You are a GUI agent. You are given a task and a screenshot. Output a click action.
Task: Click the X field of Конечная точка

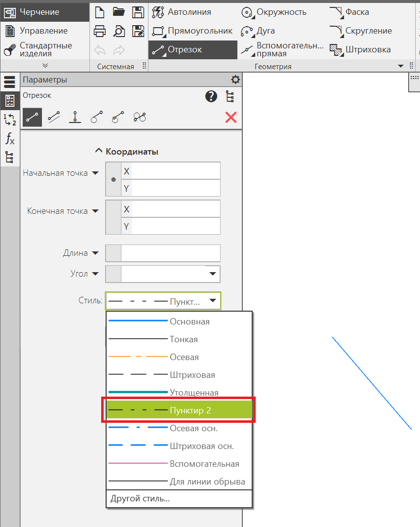175,209
